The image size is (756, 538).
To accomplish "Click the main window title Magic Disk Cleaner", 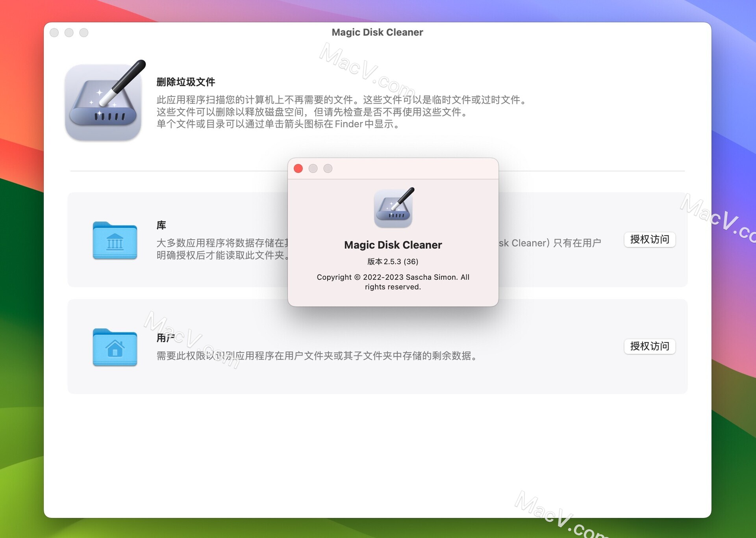I will (377, 32).
